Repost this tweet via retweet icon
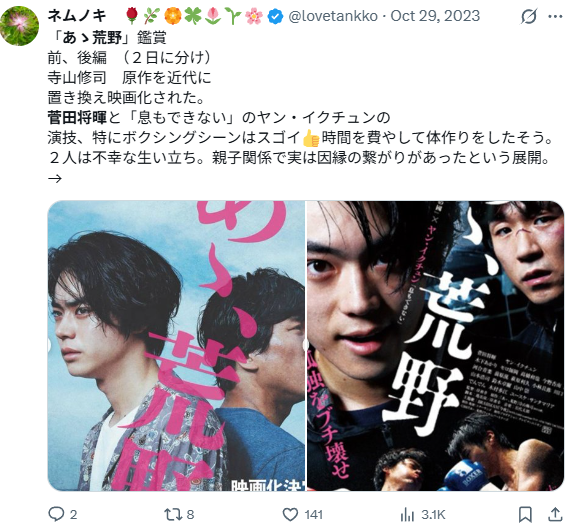Image resolution: width=581 pixels, height=532 pixels. click(x=173, y=514)
